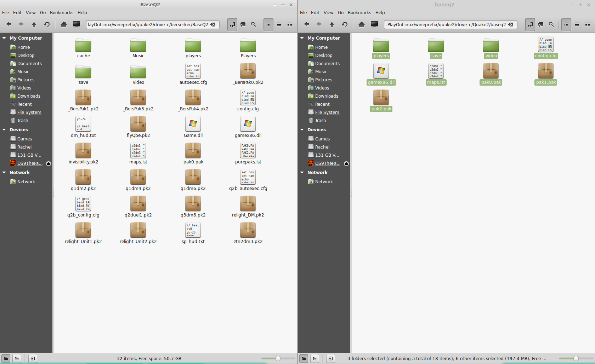
Task: Go forward in BaseQ2 window
Action: point(21,24)
